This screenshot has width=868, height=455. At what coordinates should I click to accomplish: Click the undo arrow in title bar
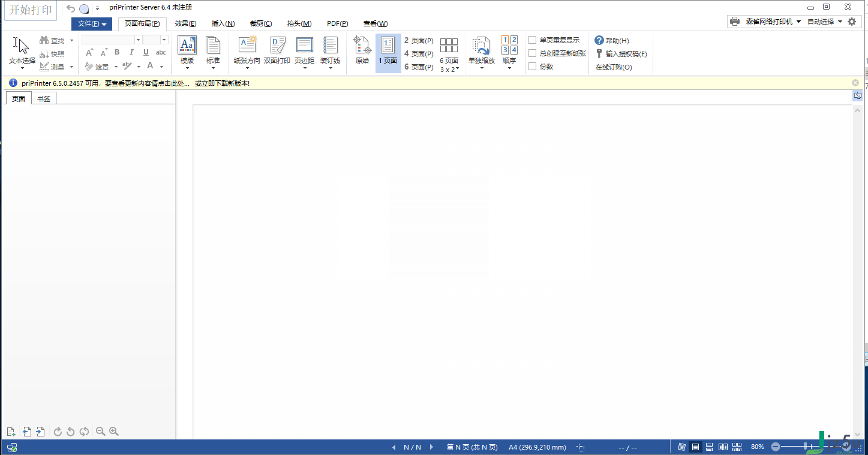tap(71, 8)
